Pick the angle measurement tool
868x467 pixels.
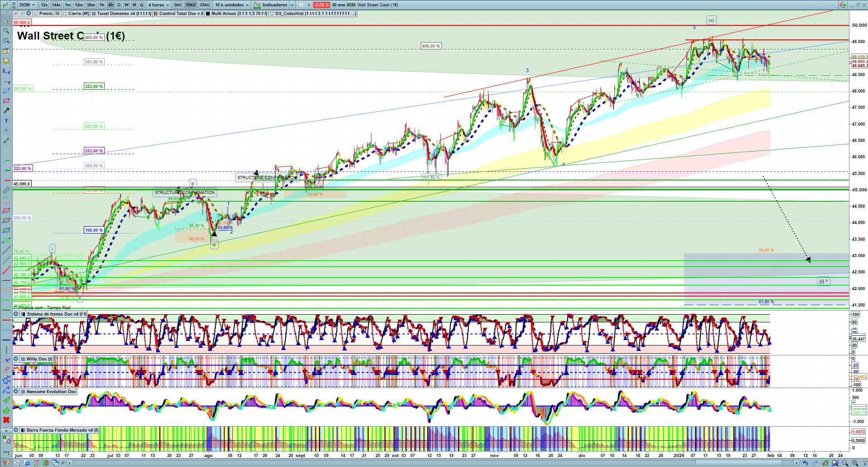coord(6,360)
